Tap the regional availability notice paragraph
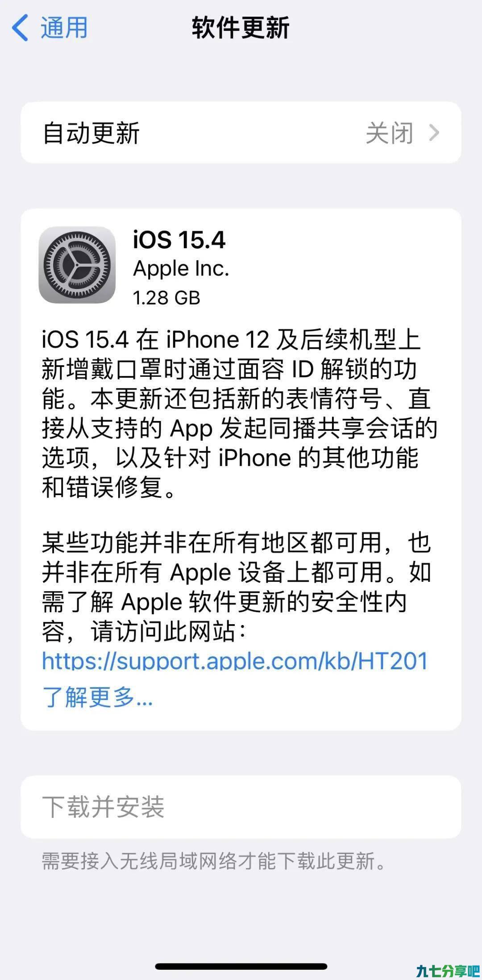482x980 pixels. coord(237,587)
